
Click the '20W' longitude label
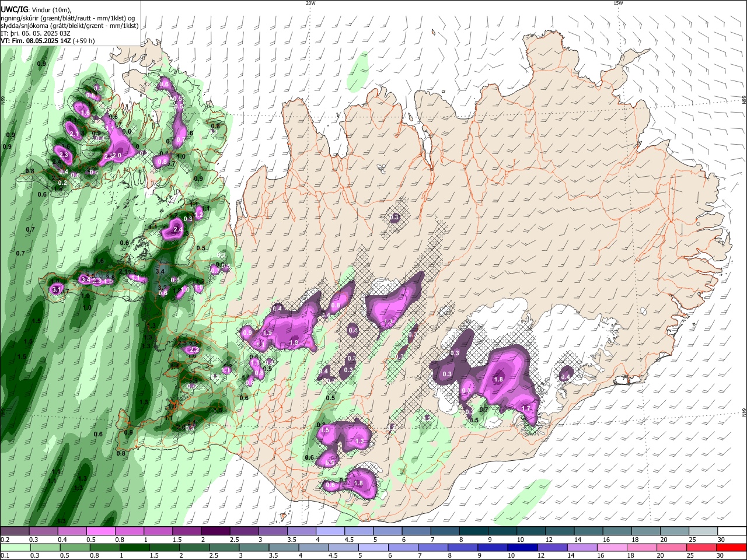click(310, 3)
